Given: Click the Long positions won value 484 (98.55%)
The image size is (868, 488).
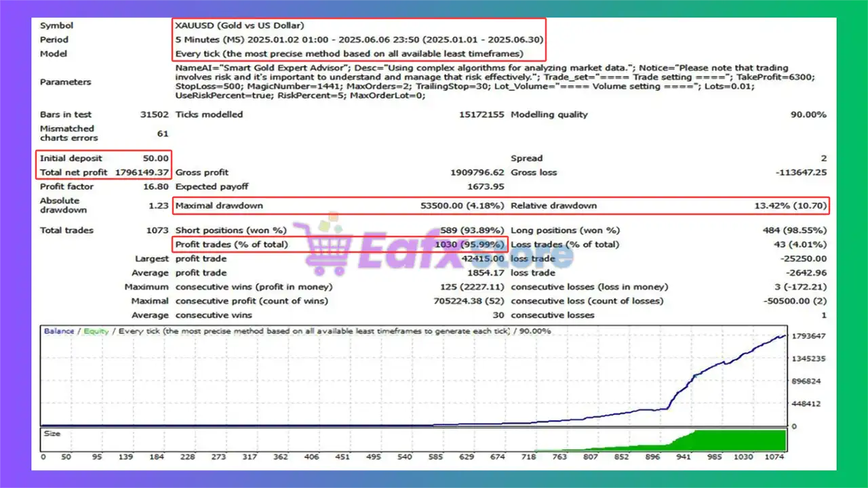Looking at the screenshot, I should point(794,230).
